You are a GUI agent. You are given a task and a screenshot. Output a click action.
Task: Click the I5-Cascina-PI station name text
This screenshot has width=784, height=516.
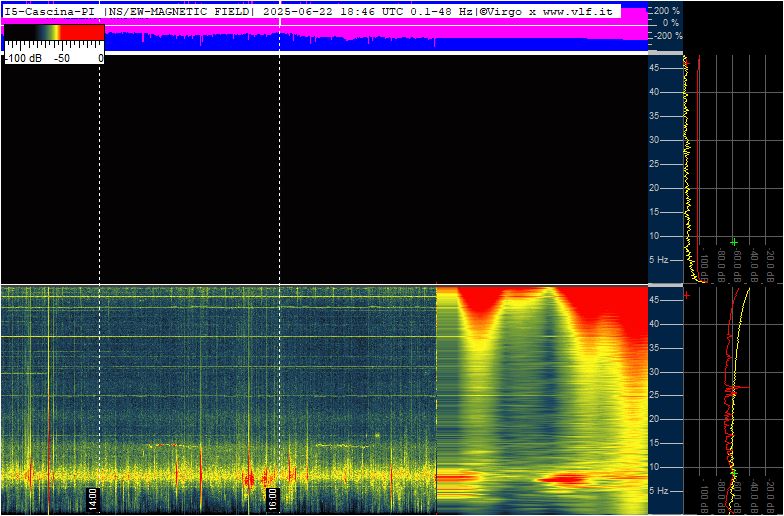click(x=49, y=12)
